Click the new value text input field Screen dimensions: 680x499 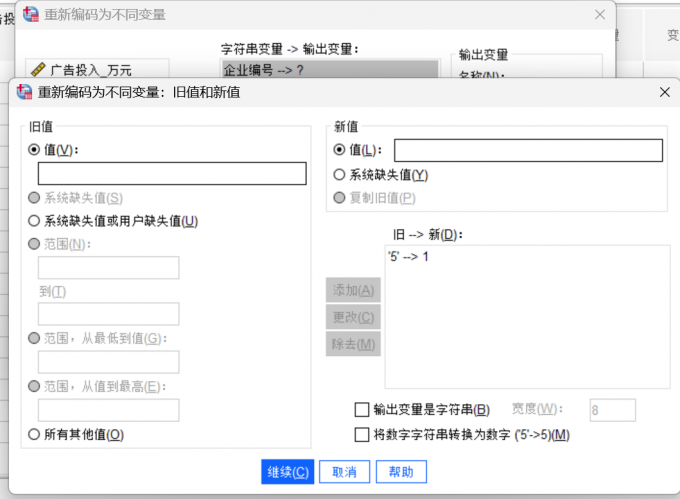pyautogui.click(x=528, y=150)
